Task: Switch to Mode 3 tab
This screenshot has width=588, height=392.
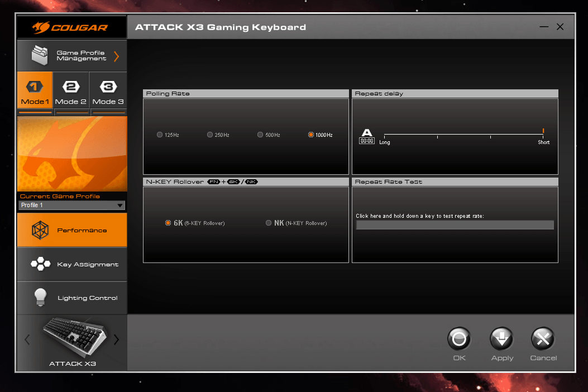Action: [x=108, y=90]
